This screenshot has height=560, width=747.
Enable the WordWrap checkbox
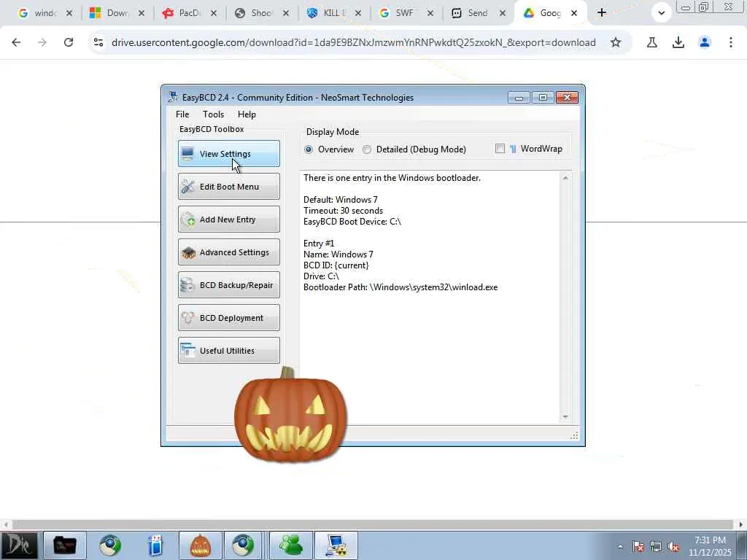500,149
